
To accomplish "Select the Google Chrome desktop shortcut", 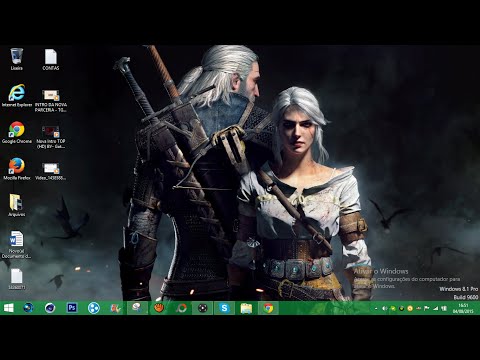I will tap(17, 132).
